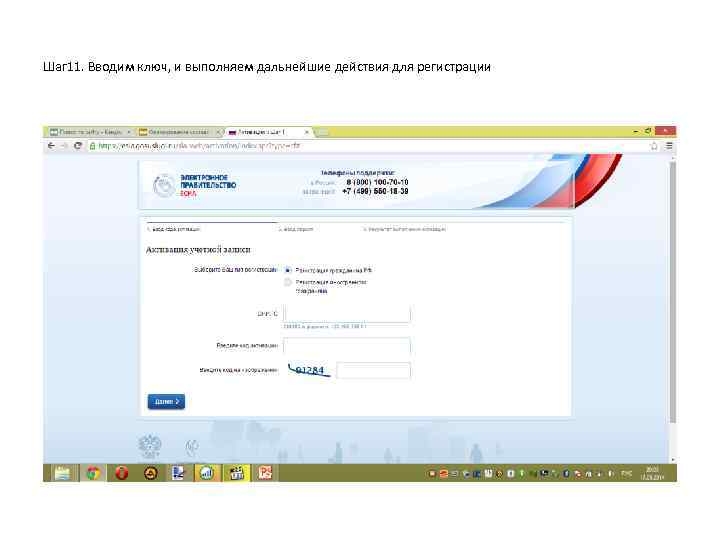Click the phone number +7 (499) 550-18-39
Image resolution: width=720 pixels, height=540 pixels.
(x=375, y=191)
